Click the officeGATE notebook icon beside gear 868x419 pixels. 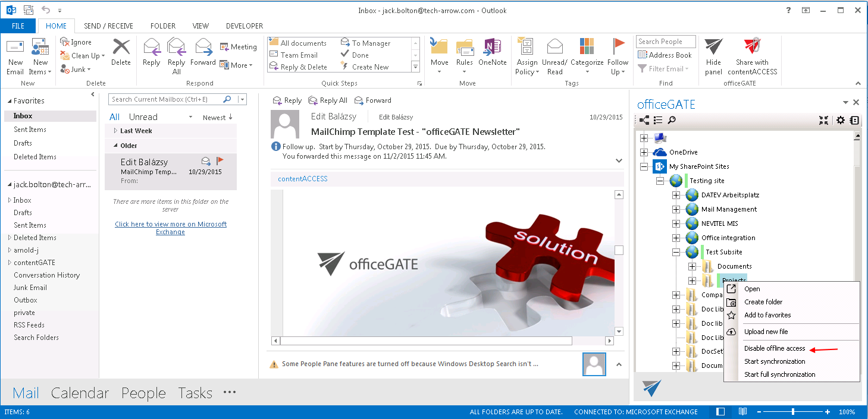(x=854, y=121)
